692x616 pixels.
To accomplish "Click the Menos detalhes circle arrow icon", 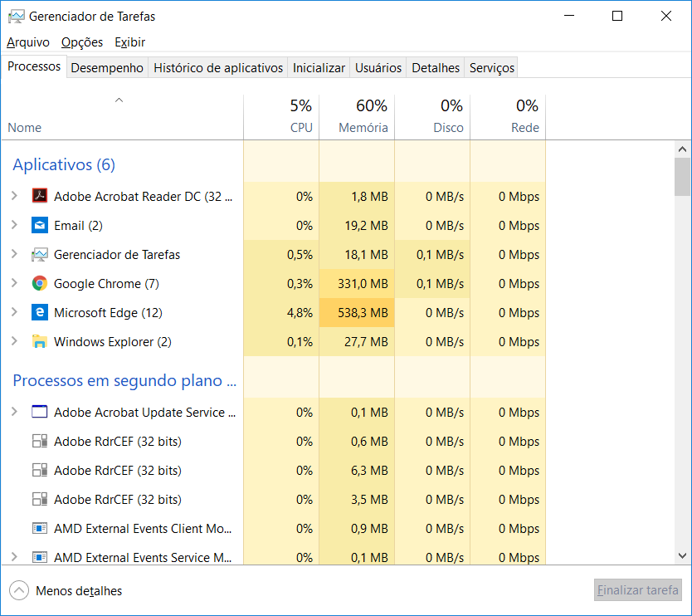I will (19, 590).
